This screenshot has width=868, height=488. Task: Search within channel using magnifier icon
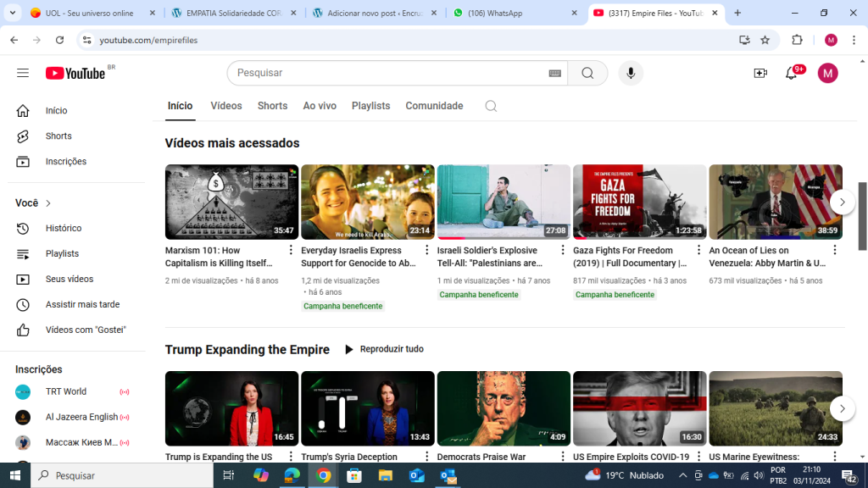coord(491,106)
